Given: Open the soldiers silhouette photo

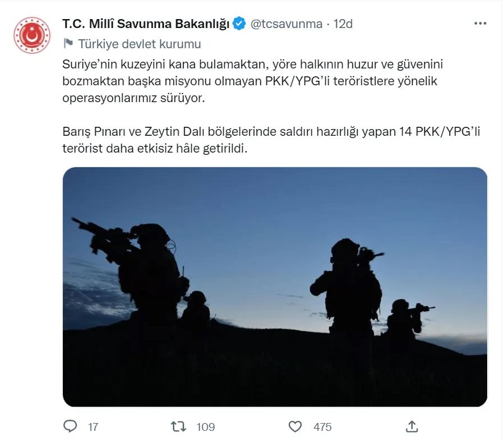Looking at the screenshot, I should click(275, 287).
